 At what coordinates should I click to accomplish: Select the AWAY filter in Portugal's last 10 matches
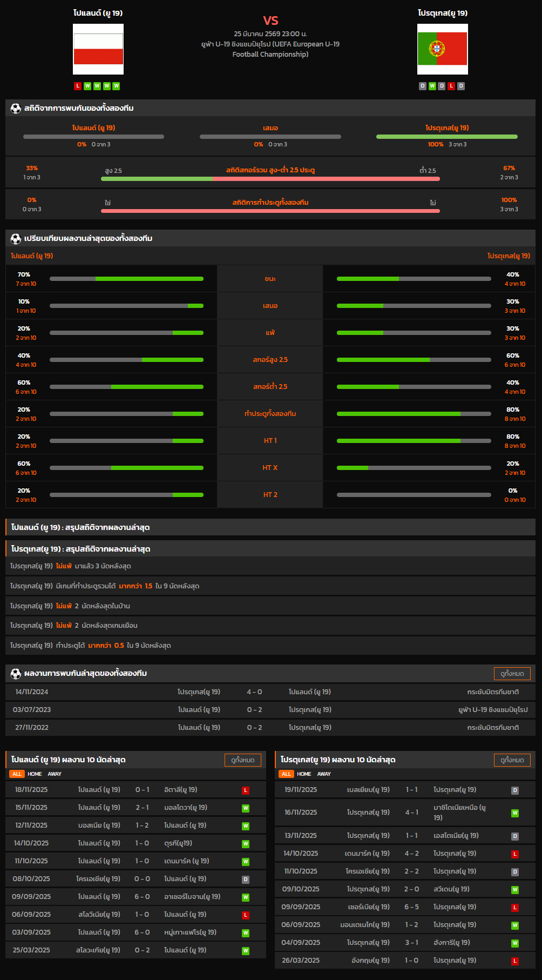point(324,774)
